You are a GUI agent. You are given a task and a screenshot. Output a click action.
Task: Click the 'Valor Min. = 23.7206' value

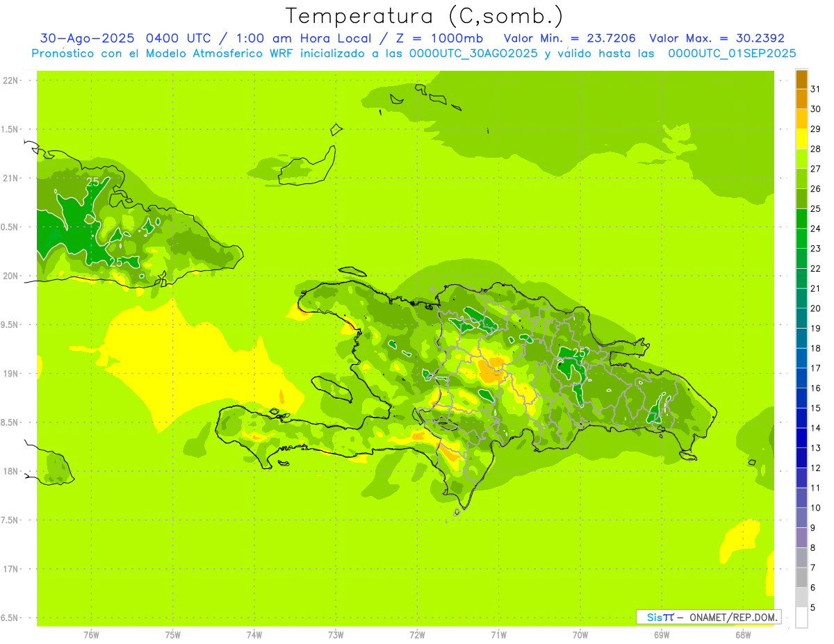tap(570, 38)
